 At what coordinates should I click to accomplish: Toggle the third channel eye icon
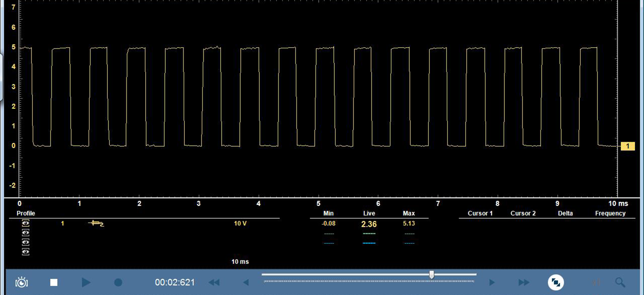26,242
